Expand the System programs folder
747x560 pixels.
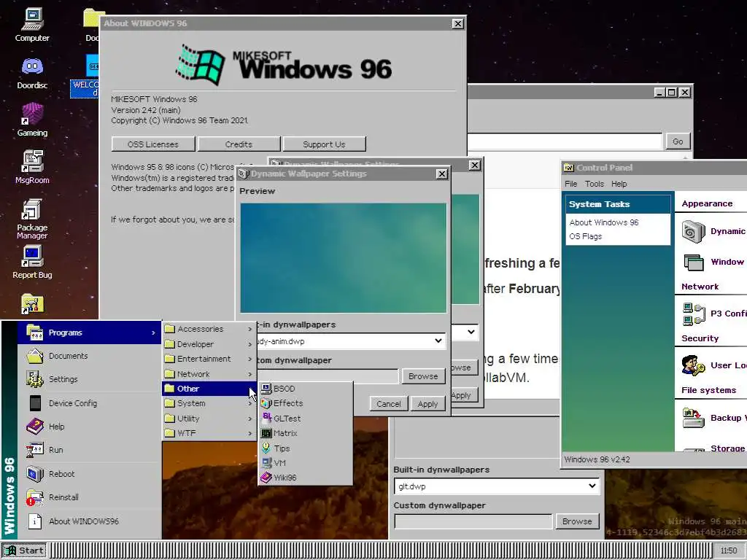click(209, 403)
